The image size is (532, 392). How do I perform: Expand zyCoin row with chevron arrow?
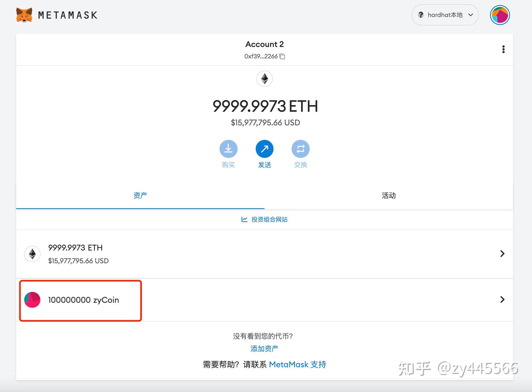[x=502, y=299]
